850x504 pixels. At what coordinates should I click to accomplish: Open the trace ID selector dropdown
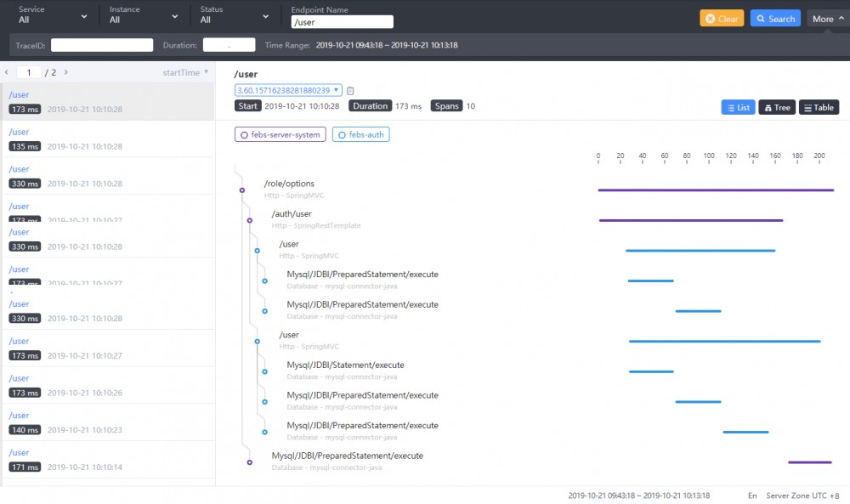pyautogui.click(x=288, y=90)
